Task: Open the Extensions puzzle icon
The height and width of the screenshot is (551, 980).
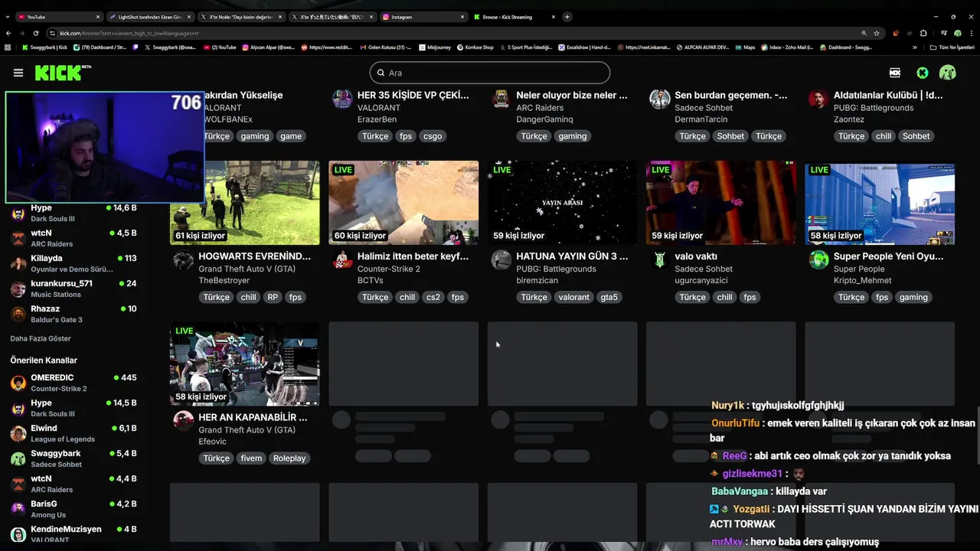Action: point(923,33)
